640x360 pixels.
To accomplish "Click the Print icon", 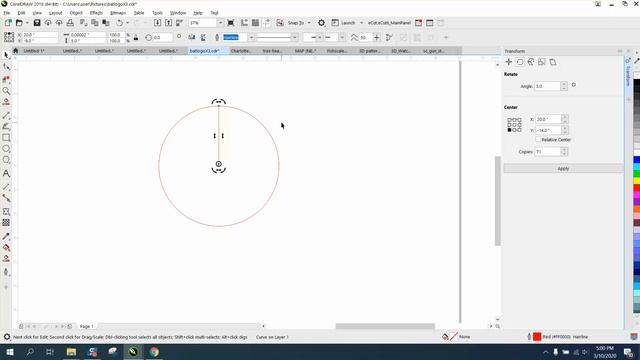I will tap(70, 23).
